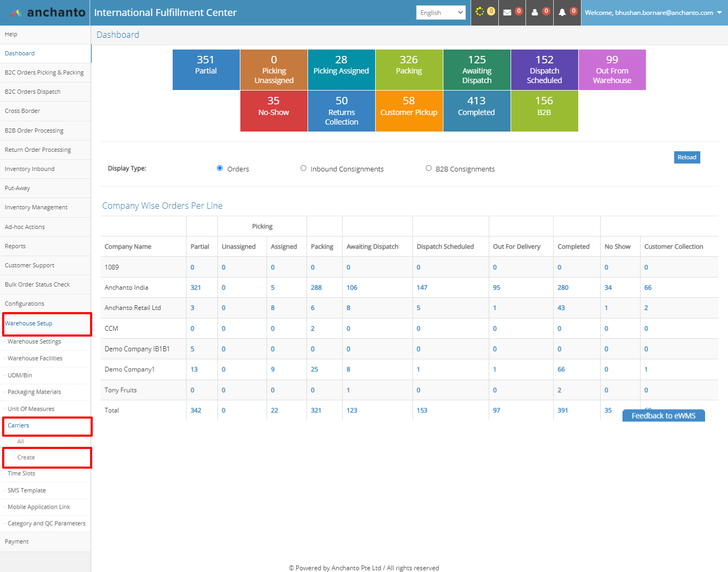Select the Orders display type
Viewport: 728px width, 572px height.
point(220,168)
